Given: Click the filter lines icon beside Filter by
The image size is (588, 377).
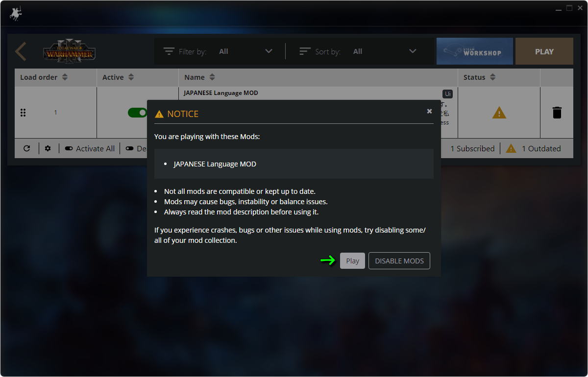Looking at the screenshot, I should [x=169, y=51].
